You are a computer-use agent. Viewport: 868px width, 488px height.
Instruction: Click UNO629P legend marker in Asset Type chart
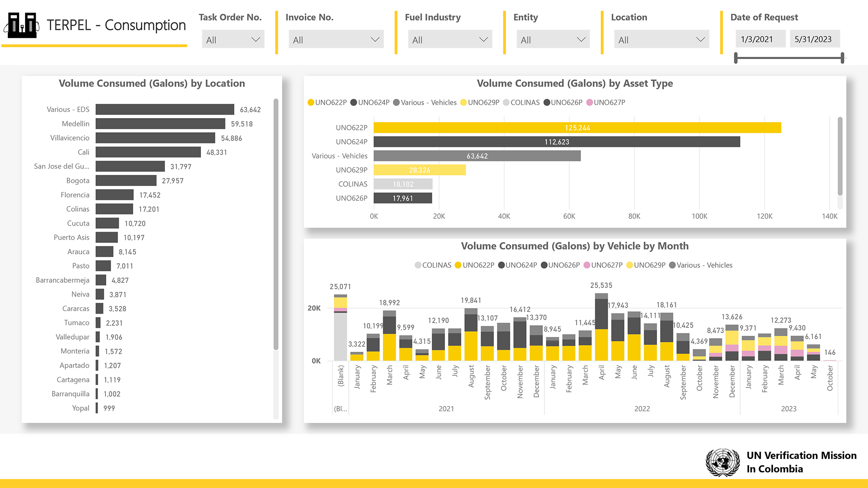[x=464, y=102]
